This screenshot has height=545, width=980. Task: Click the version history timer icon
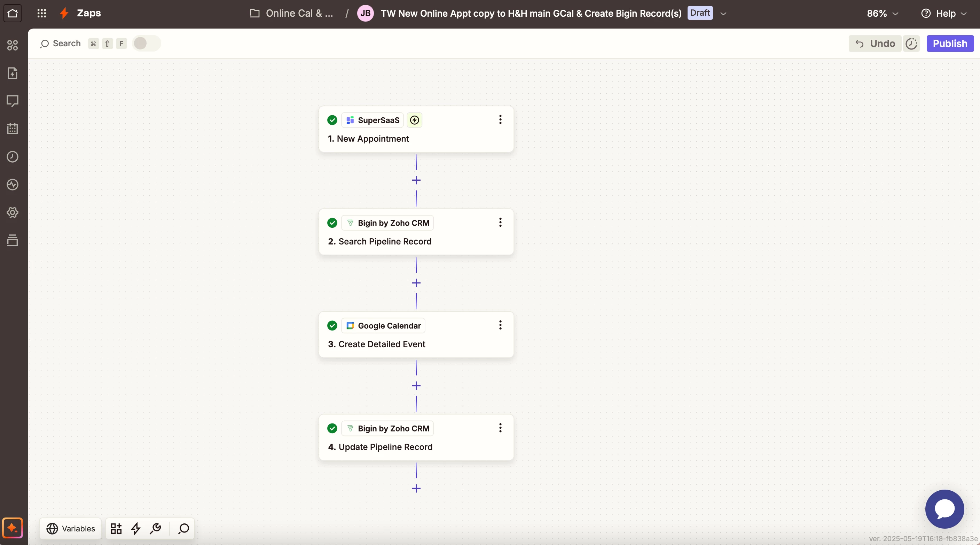point(911,44)
